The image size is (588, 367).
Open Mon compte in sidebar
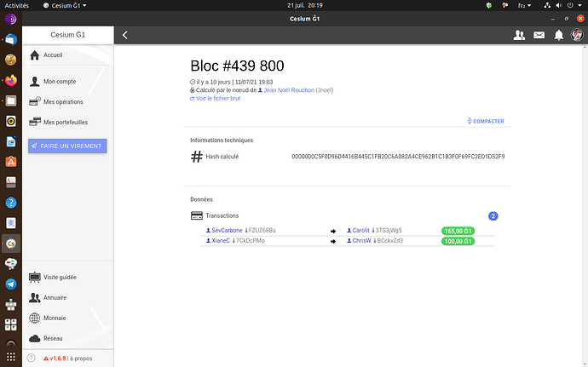68,82
